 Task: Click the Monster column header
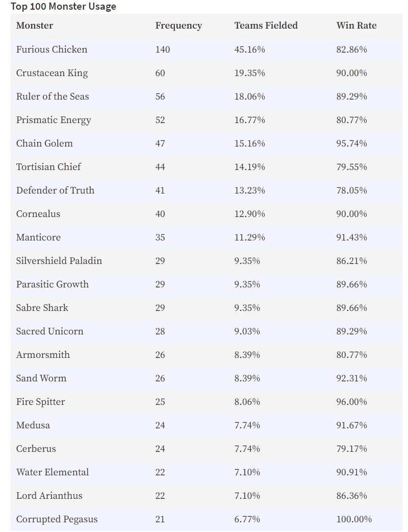[x=35, y=26]
